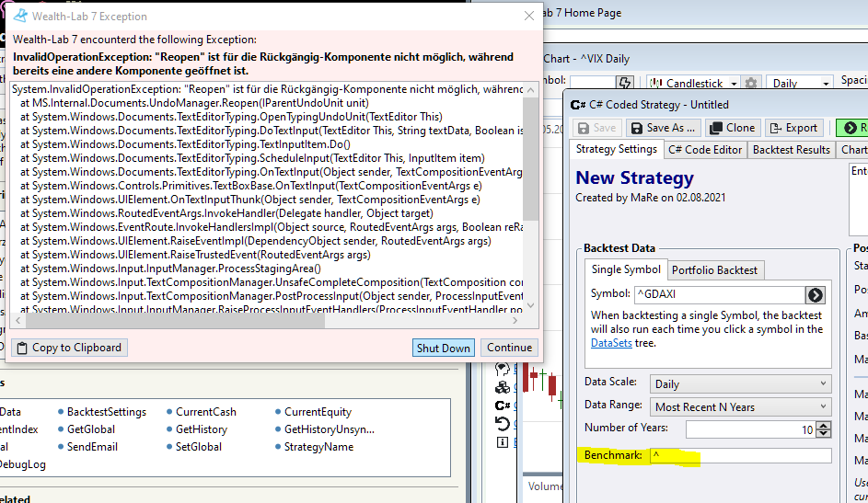The height and width of the screenshot is (503, 868).
Task: Open the Daily scale dropdown in chart toolbar
Action: coord(799,83)
